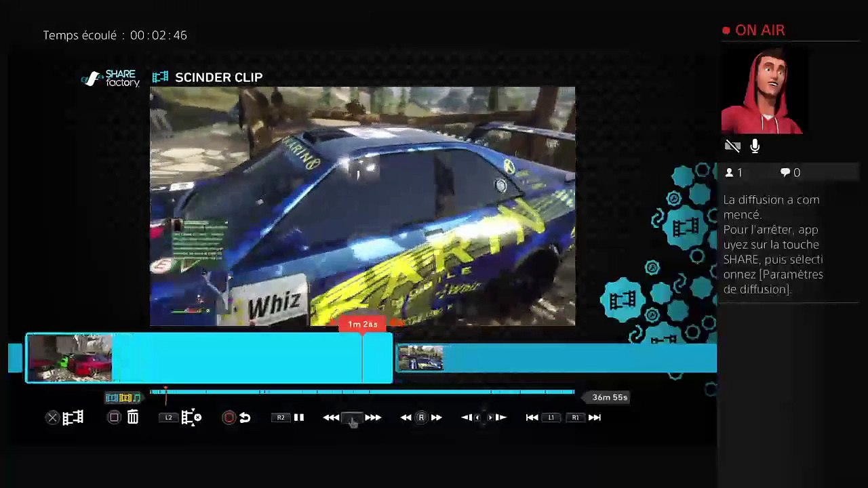Click the R stick icon
The width and height of the screenshot is (868, 488).
point(421,418)
